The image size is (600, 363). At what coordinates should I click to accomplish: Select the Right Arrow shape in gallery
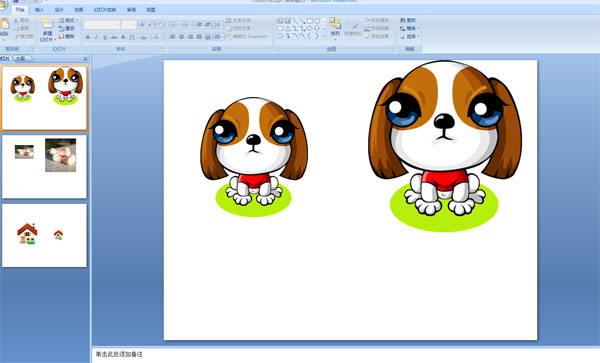coord(309,28)
